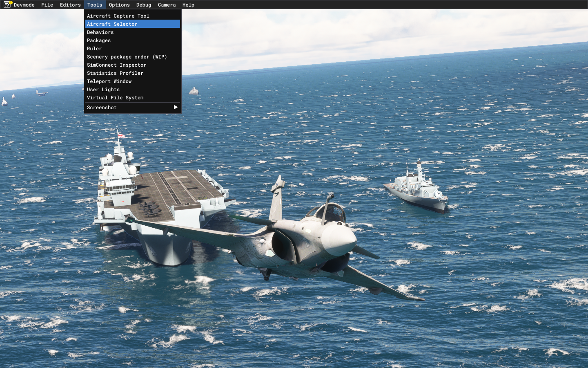
Task: Open the File menu
Action: coord(47,5)
